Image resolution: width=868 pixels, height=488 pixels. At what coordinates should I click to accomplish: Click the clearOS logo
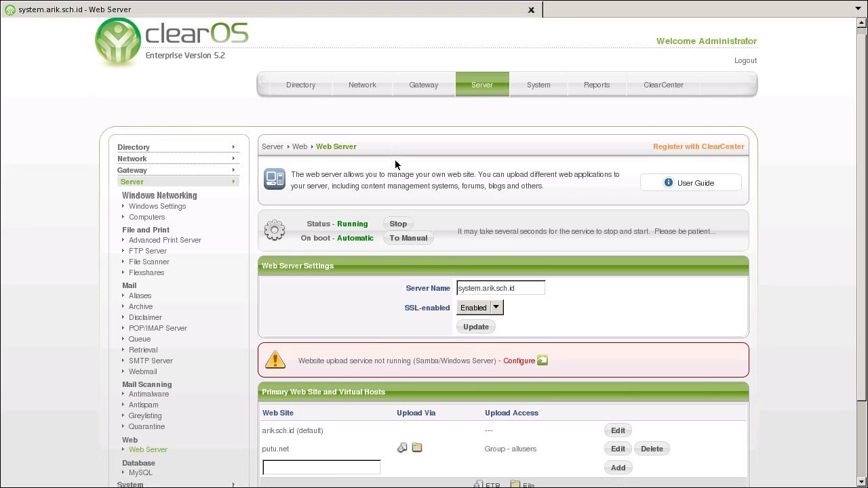[172, 42]
